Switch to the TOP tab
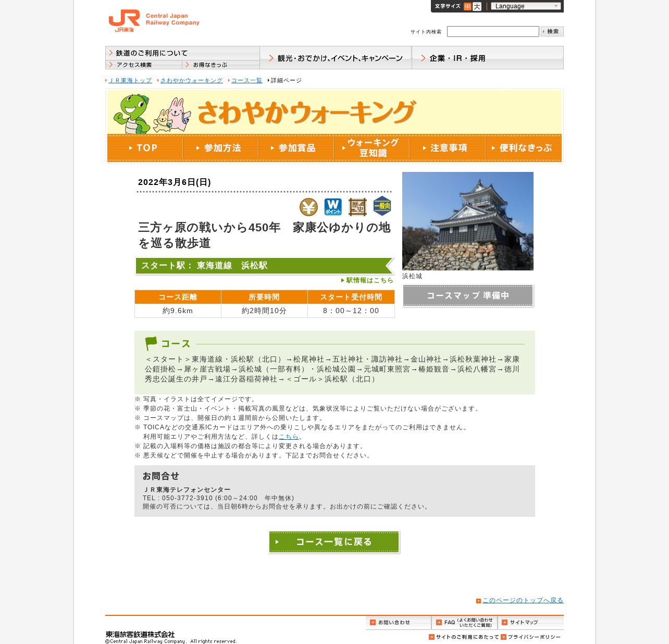This screenshot has width=669, height=644. 145,148
